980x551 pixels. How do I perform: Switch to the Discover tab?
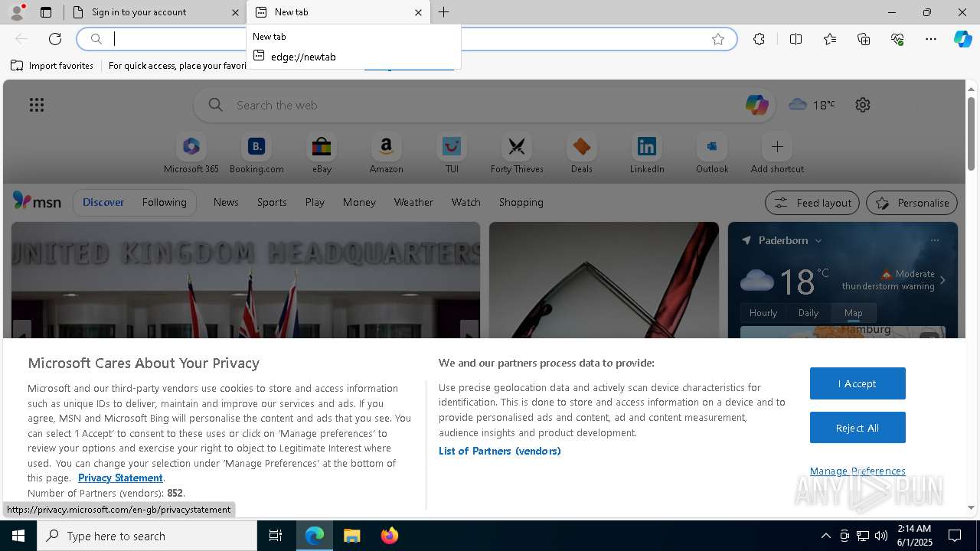point(103,202)
